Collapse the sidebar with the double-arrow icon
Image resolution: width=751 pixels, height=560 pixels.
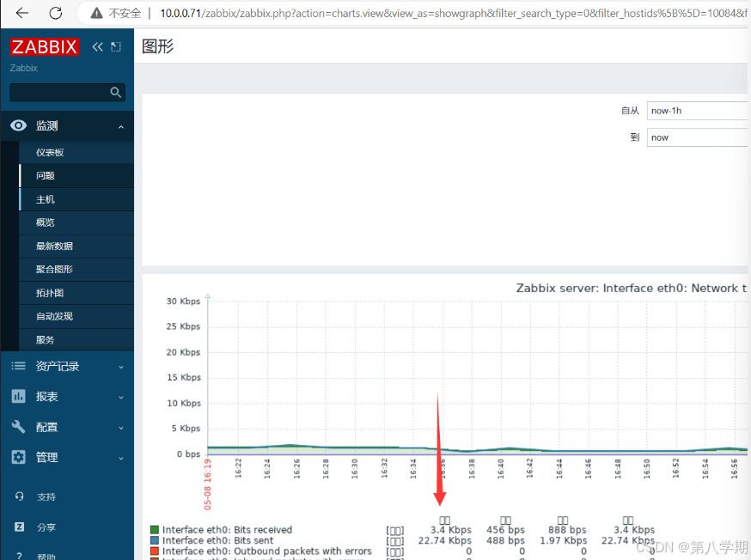click(x=97, y=47)
